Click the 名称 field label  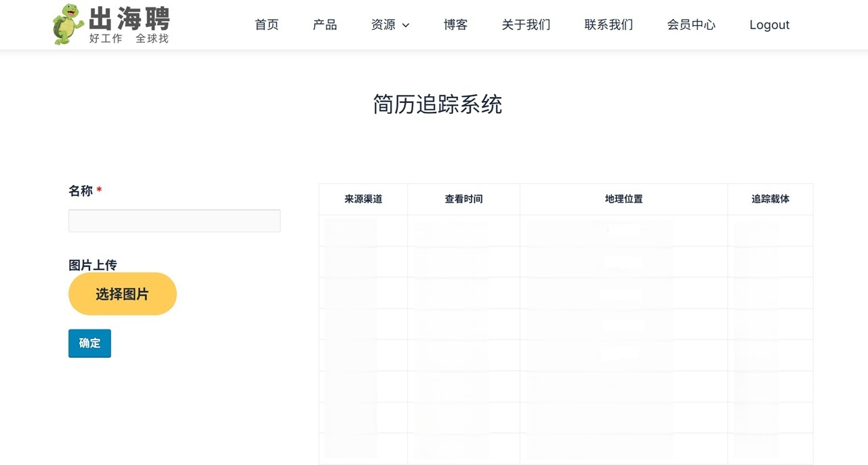tap(81, 191)
